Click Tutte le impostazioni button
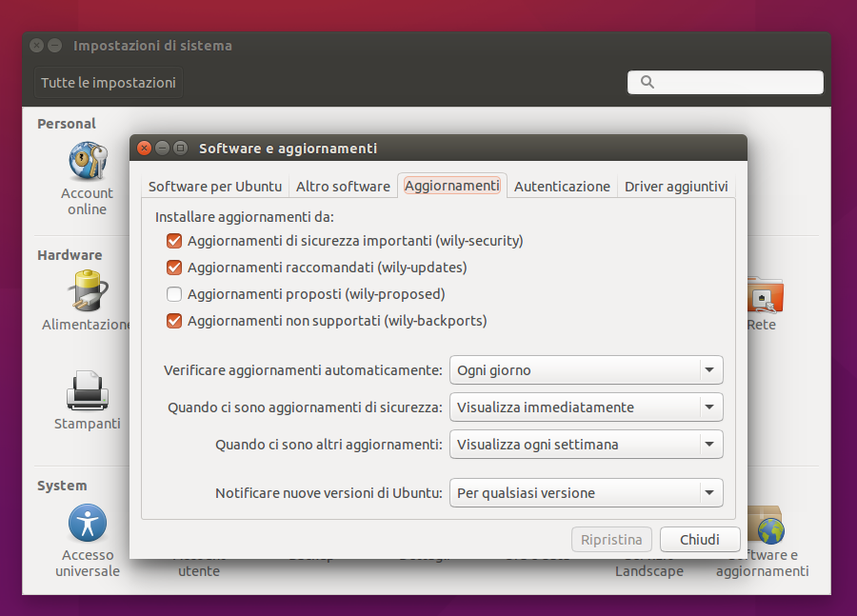 pos(109,83)
